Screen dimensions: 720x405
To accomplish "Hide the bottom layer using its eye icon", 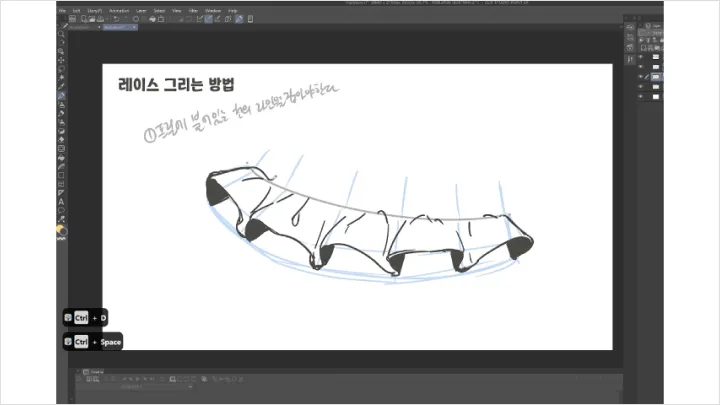I will [x=641, y=96].
